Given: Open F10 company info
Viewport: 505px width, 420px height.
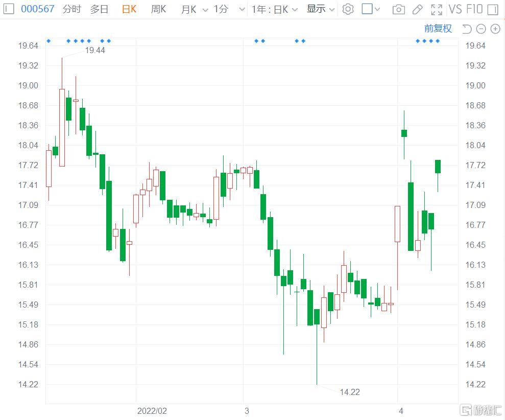Looking at the screenshot, I should pos(474,9).
